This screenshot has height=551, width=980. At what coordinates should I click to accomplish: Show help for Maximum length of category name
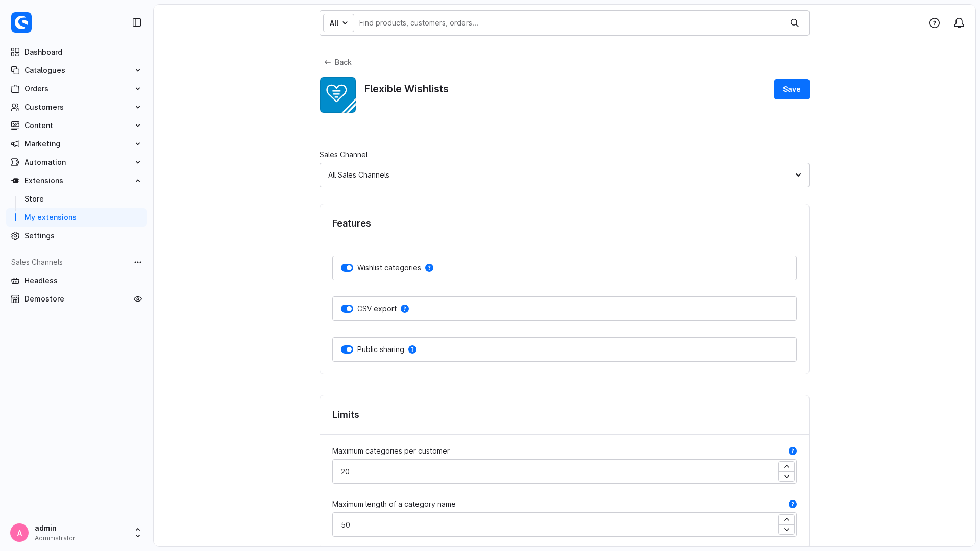(x=793, y=504)
